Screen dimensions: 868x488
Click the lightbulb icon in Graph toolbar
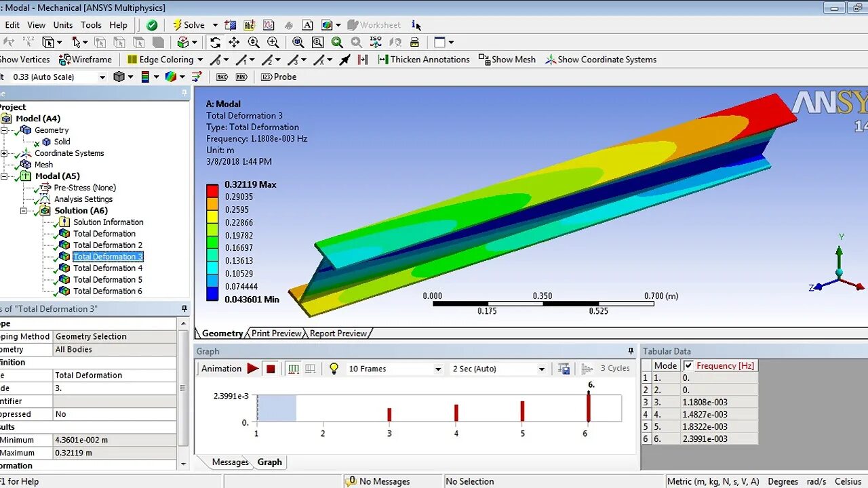[334, 369]
